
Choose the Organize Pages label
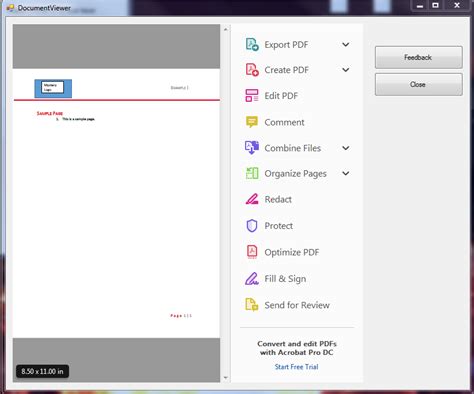coord(295,174)
